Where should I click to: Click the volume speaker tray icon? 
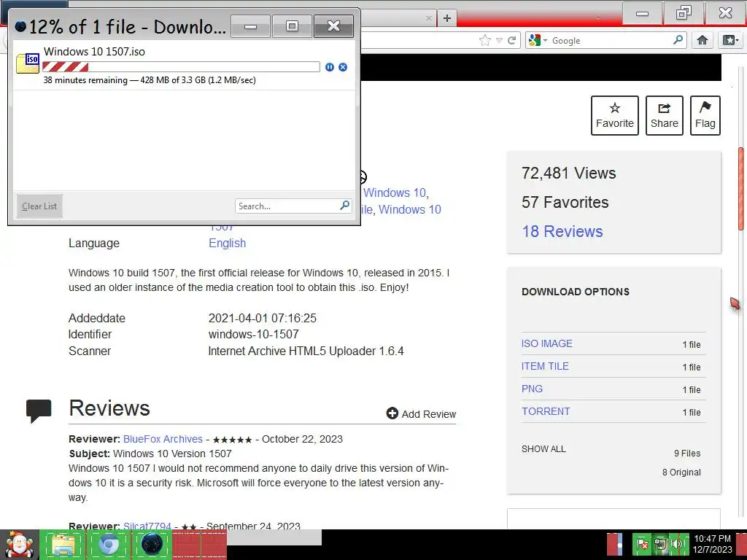click(676, 544)
